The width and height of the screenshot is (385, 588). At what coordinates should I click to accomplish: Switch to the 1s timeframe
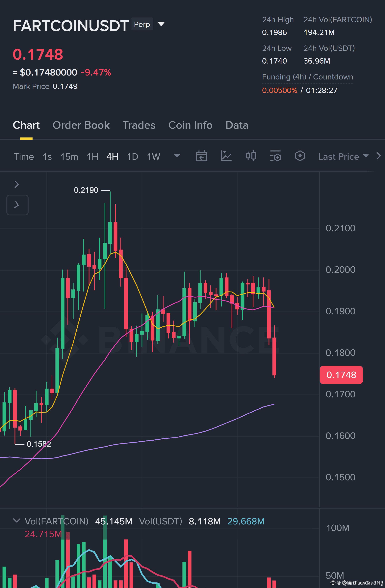pyautogui.click(x=47, y=157)
